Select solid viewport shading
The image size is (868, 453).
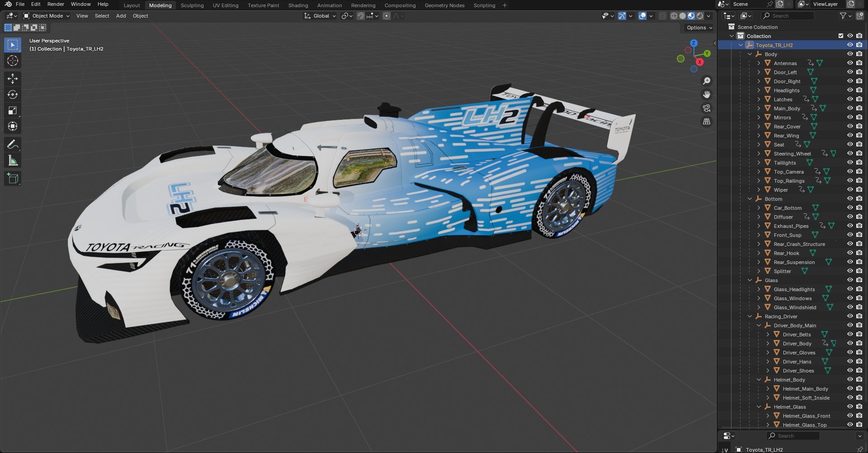click(683, 16)
